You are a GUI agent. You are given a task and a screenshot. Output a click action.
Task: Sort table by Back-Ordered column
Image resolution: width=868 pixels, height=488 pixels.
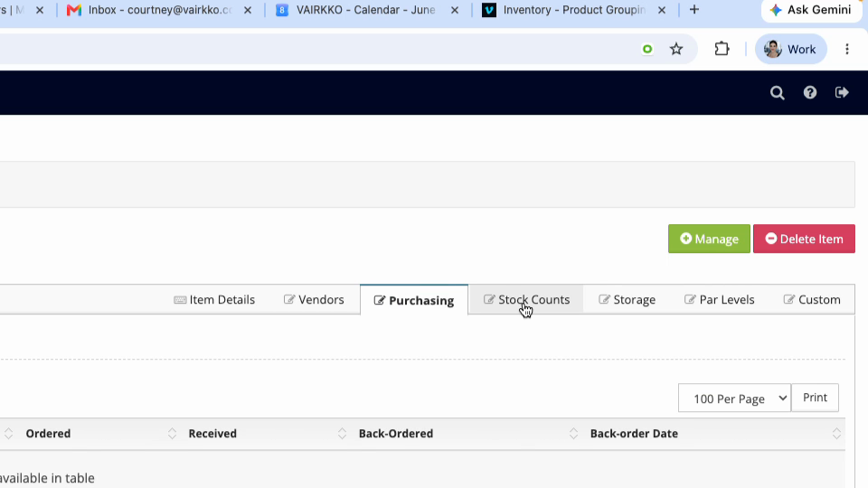396,433
